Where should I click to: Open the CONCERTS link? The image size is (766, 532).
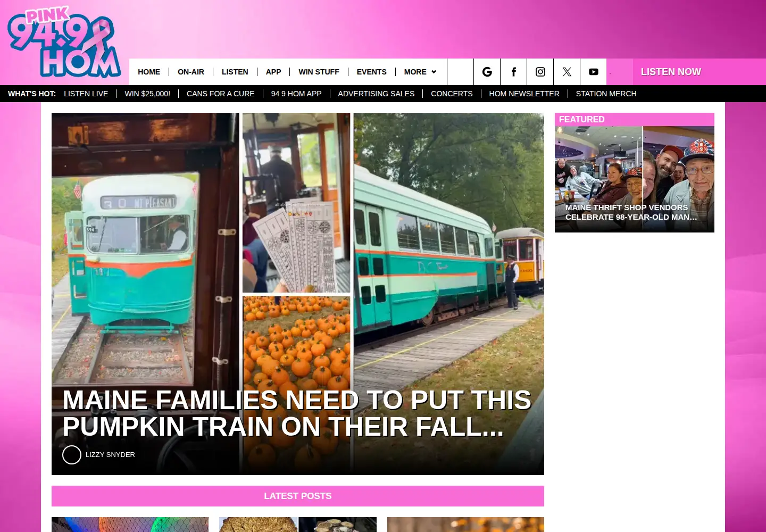coord(452,94)
